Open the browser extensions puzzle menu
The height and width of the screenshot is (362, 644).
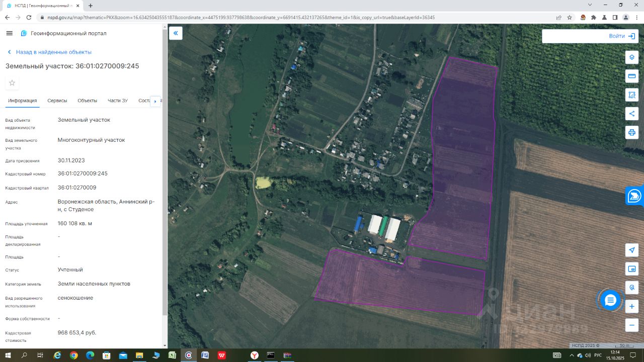coord(594,17)
